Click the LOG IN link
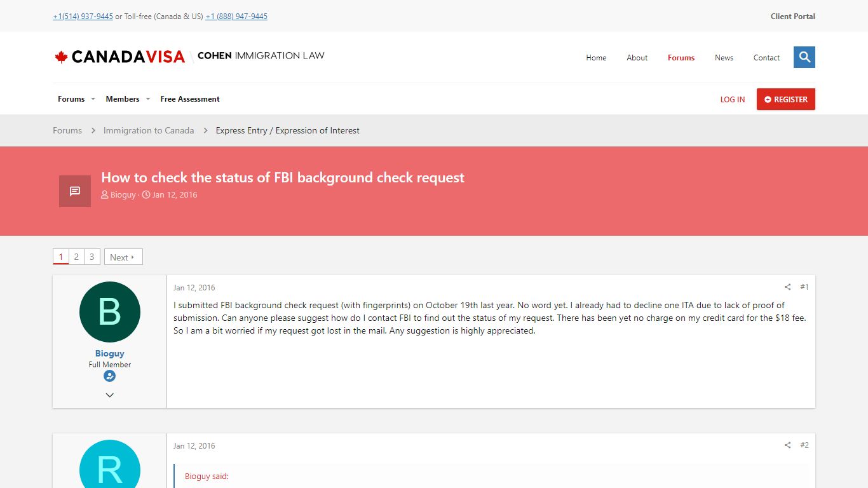Viewport: 868px width, 488px height. tap(733, 100)
